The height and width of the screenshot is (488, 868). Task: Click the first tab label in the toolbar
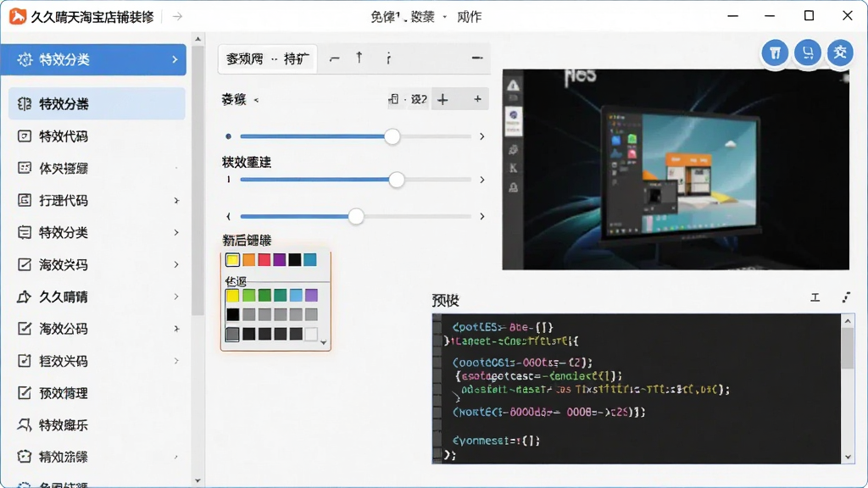pyautogui.click(x=245, y=58)
